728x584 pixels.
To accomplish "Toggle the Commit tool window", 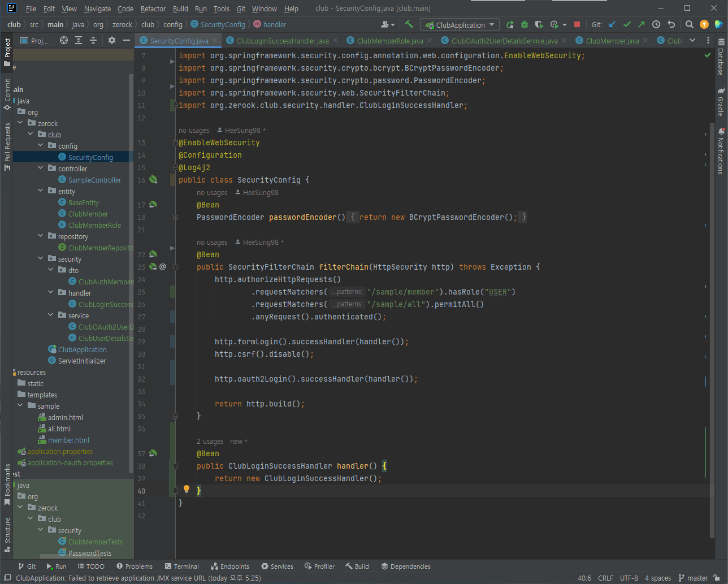I will [7, 94].
